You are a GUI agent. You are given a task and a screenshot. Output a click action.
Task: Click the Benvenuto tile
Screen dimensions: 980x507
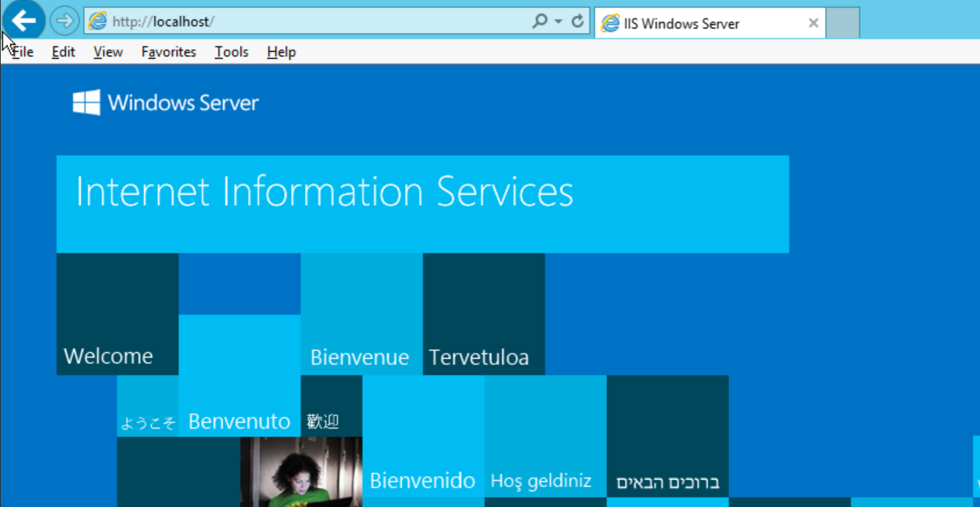[239, 375]
